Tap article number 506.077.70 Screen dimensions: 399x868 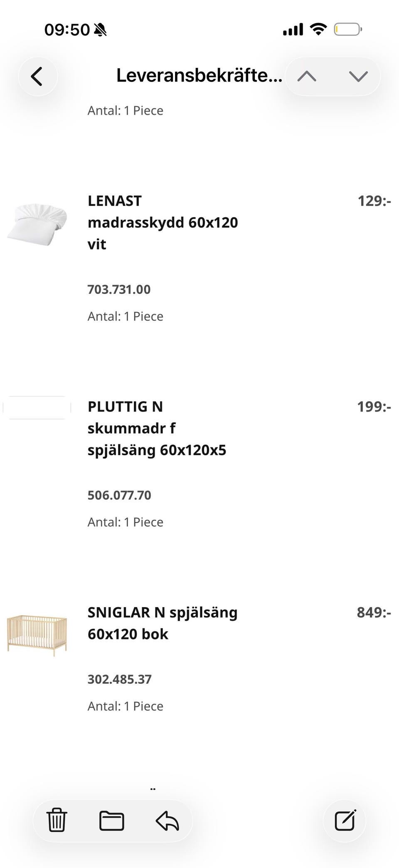point(119,495)
